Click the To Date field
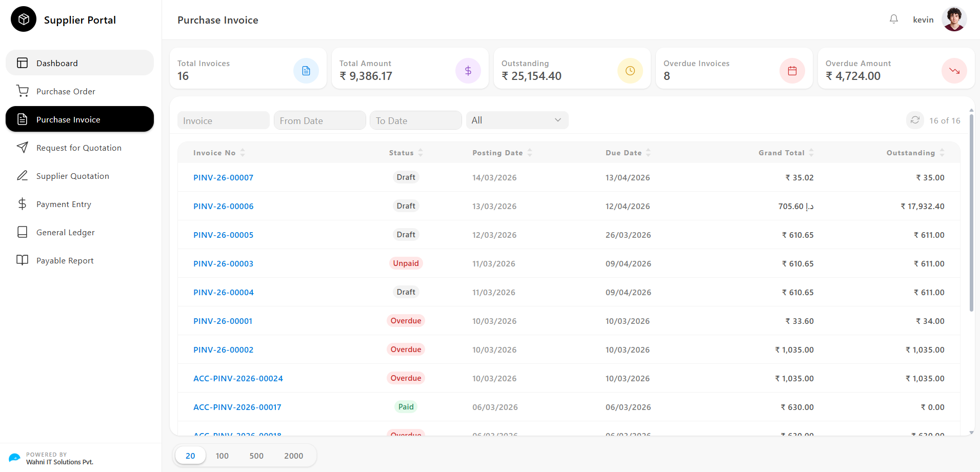The width and height of the screenshot is (980, 472). (416, 120)
